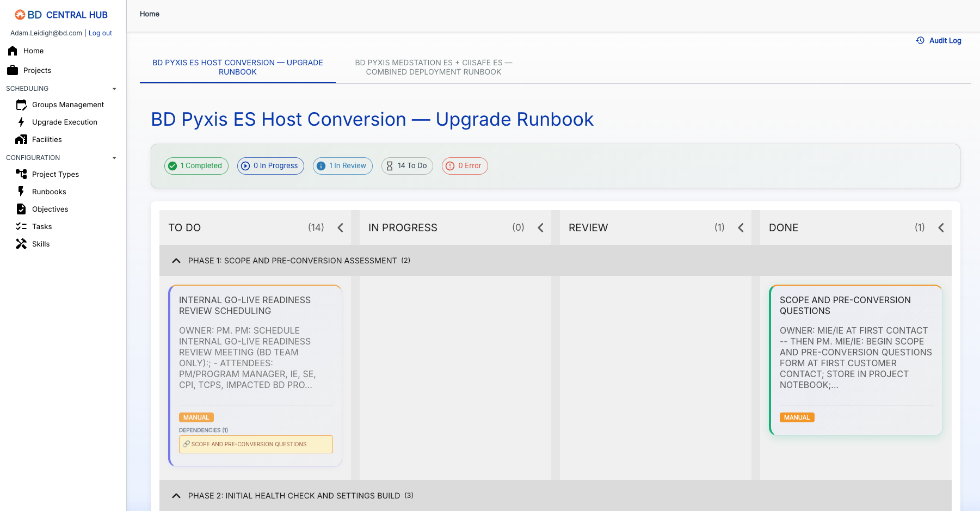
Task: Click the DEPENDENCIES (1) label
Action: click(x=204, y=430)
